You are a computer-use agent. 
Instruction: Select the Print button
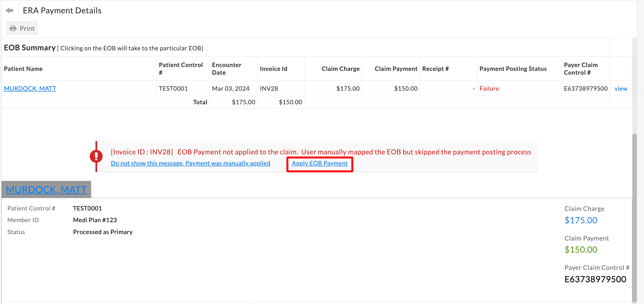[x=22, y=28]
